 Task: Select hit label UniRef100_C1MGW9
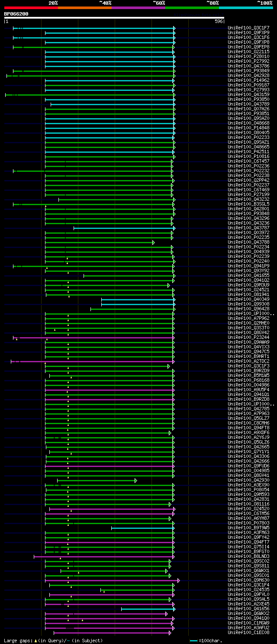point(248,623)
